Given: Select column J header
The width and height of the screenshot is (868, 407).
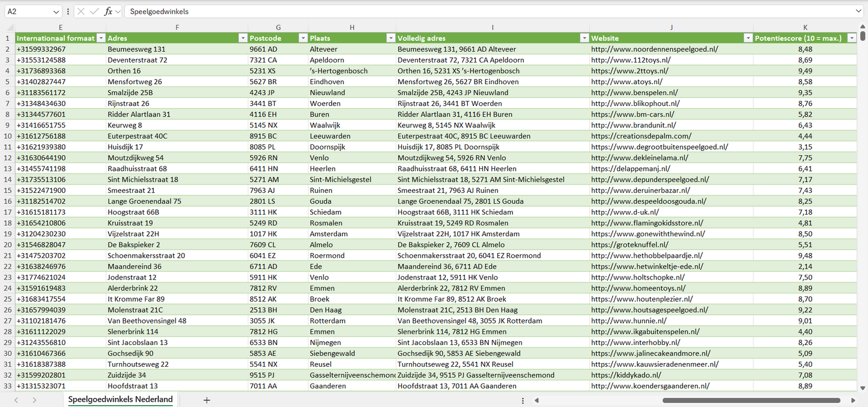Looking at the screenshot, I should click(671, 28).
